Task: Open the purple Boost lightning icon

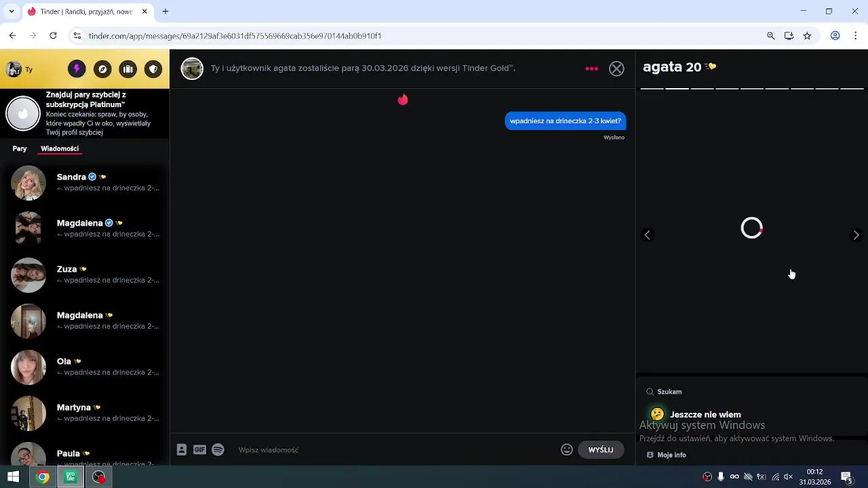Action: click(x=77, y=69)
